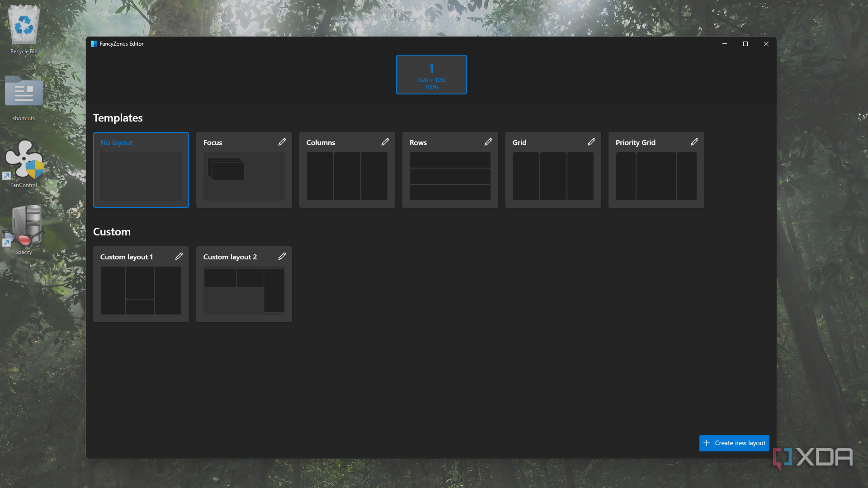Edit Custom layout 2 with its pencil icon
868x488 pixels.
(x=282, y=257)
